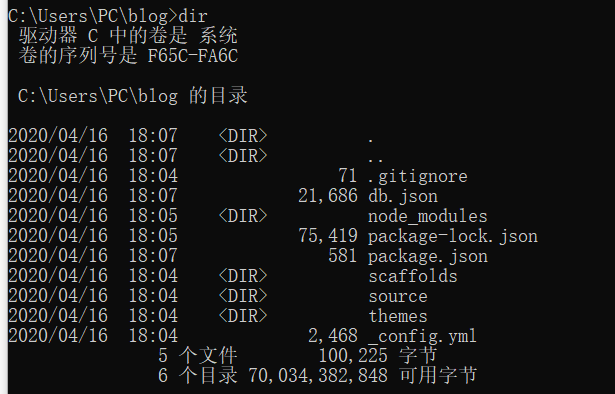Image resolution: width=615 pixels, height=394 pixels.
Task: Click the scaffolds directory name
Action: click(413, 276)
